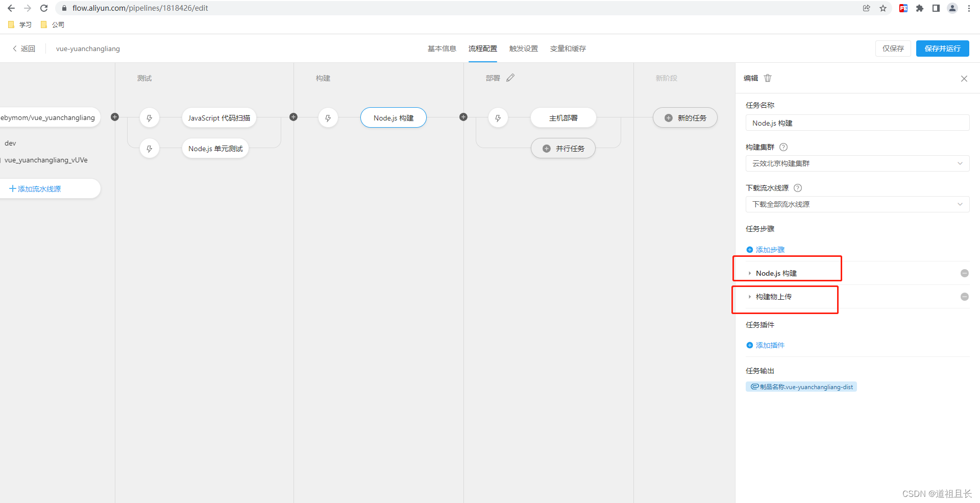980x503 pixels.
Task: Click 返回 to go back
Action: (23, 49)
